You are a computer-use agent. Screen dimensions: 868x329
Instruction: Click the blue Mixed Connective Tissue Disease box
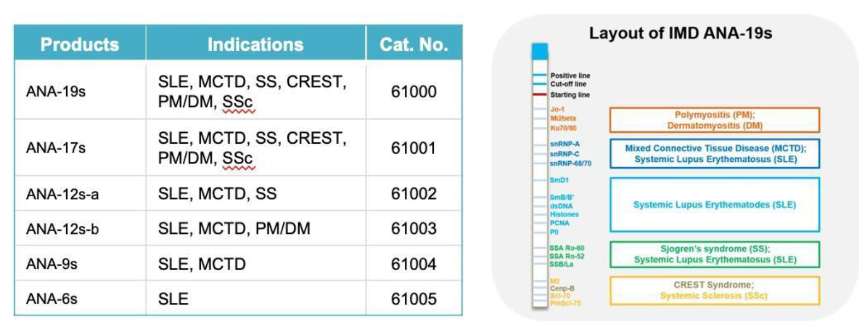coord(715,154)
